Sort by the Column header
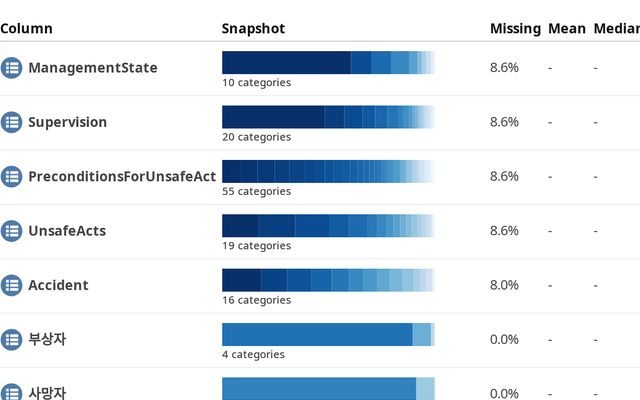This screenshot has width=640, height=400. pos(27,29)
